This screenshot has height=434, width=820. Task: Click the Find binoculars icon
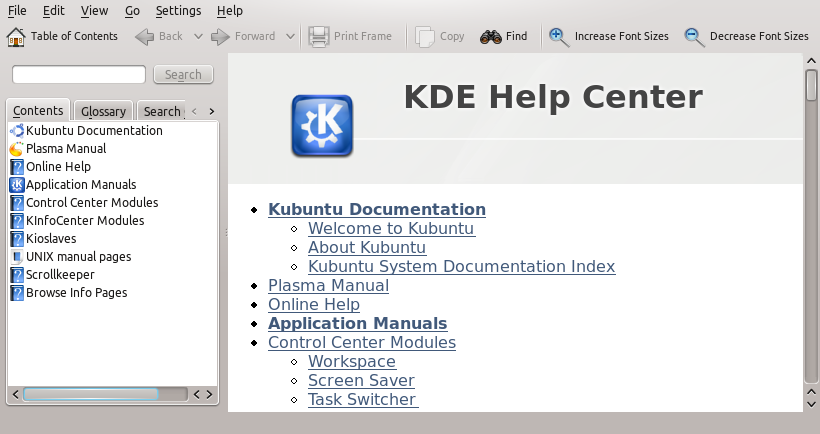(490, 37)
